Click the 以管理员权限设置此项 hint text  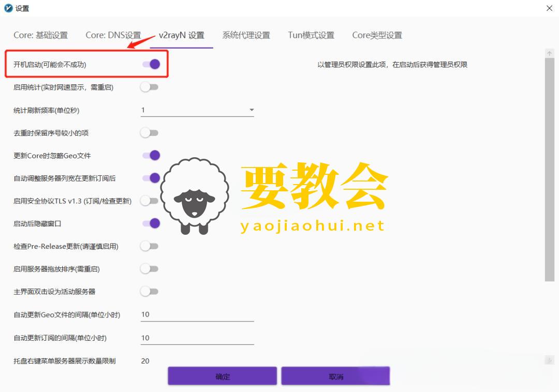[392, 65]
